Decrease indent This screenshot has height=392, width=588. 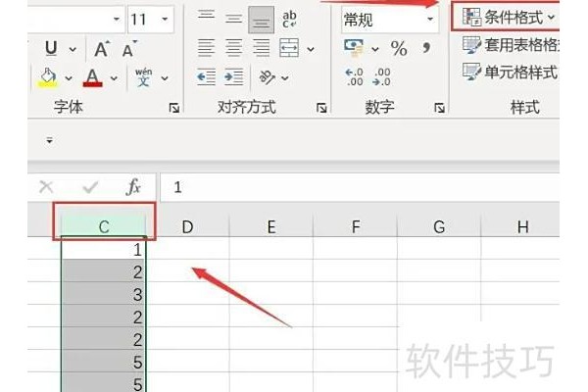(x=206, y=76)
